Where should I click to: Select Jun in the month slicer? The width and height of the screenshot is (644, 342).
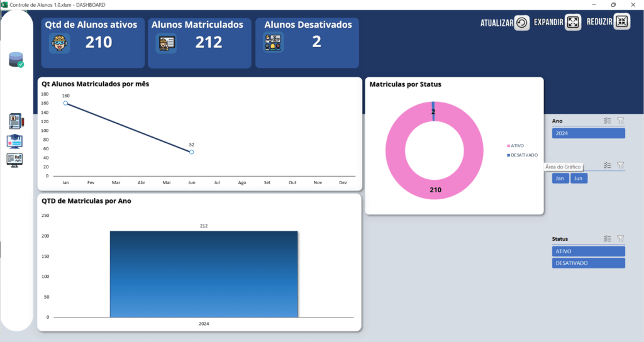click(579, 178)
